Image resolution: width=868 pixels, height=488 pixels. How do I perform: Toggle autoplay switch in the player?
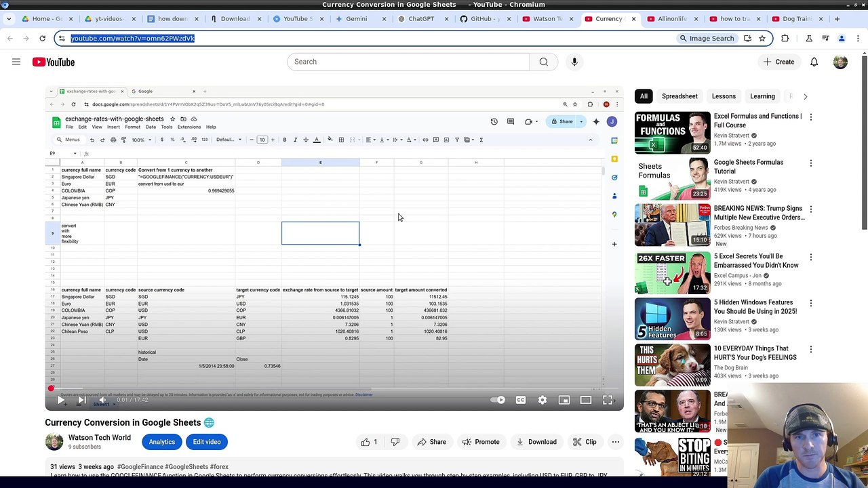[498, 400]
